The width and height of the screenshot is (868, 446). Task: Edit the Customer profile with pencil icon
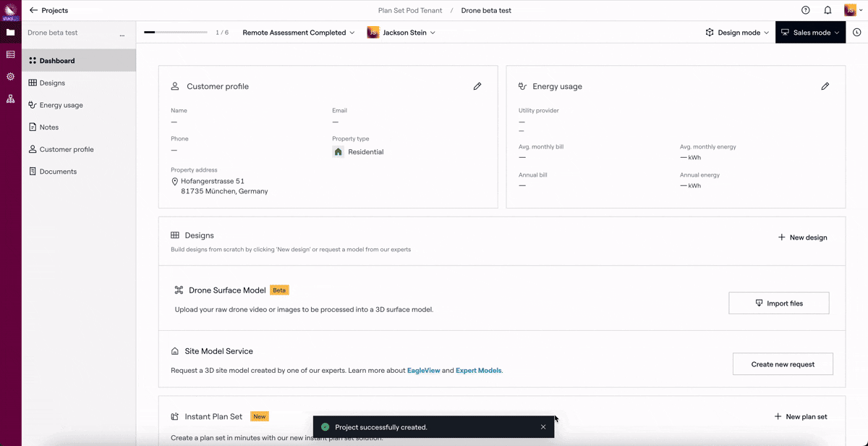click(x=477, y=86)
